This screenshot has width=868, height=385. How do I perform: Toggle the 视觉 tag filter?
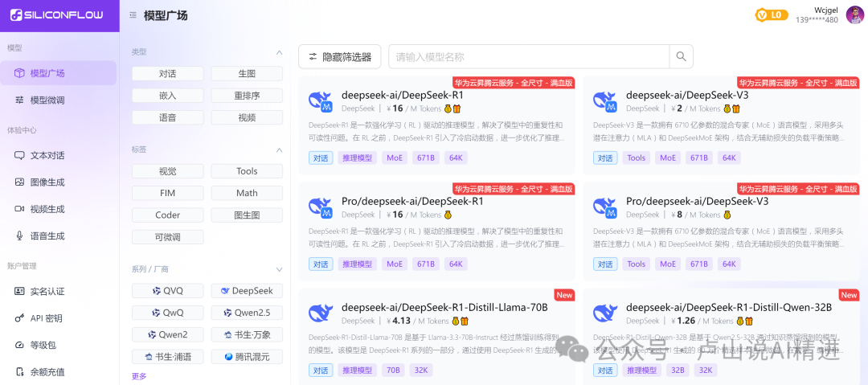coord(168,171)
